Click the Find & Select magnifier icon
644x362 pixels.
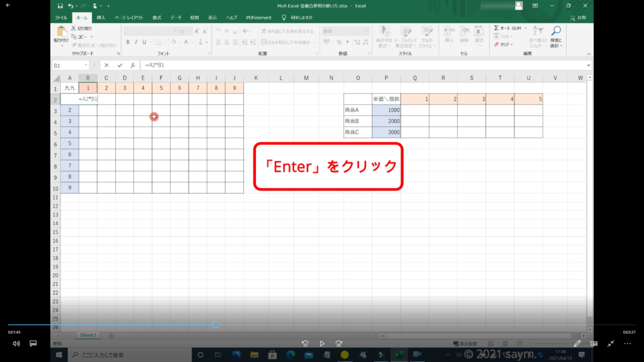coord(556,31)
